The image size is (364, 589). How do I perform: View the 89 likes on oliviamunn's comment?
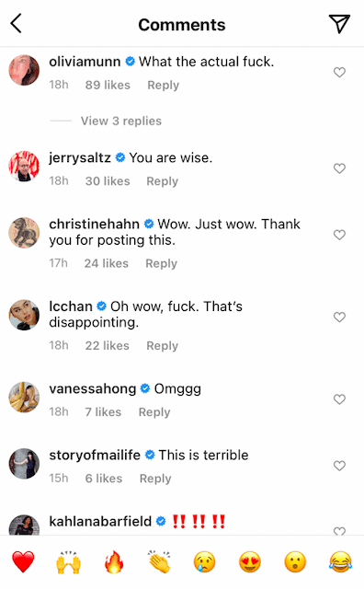coord(108,85)
